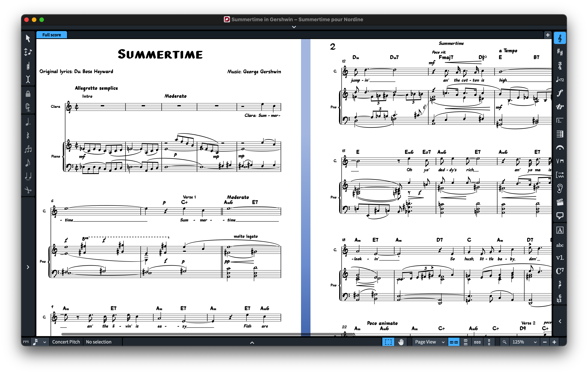Viewport: 588px width, 374px height.
Task: Click the Poco animato tempo text
Action: pos(382,323)
